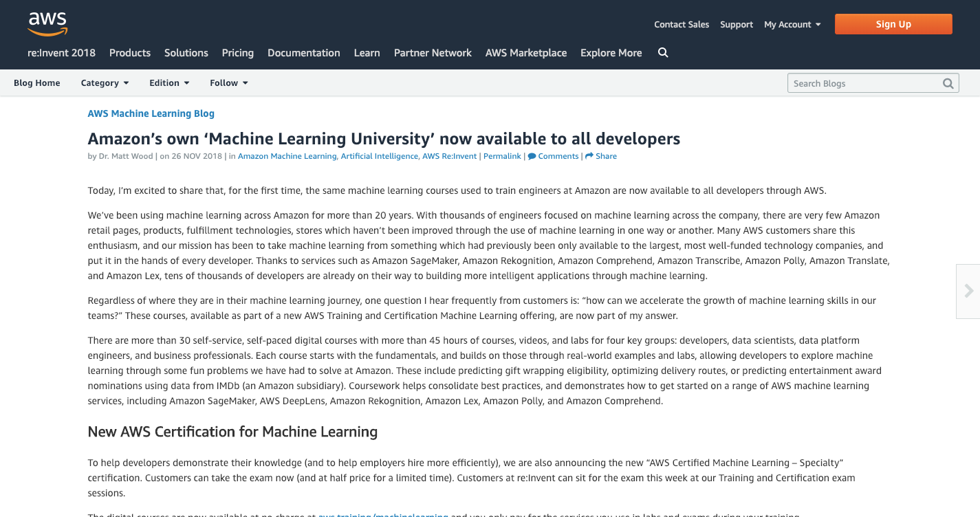This screenshot has width=980, height=517.
Task: Open the Documentation menu item
Action: (304, 53)
